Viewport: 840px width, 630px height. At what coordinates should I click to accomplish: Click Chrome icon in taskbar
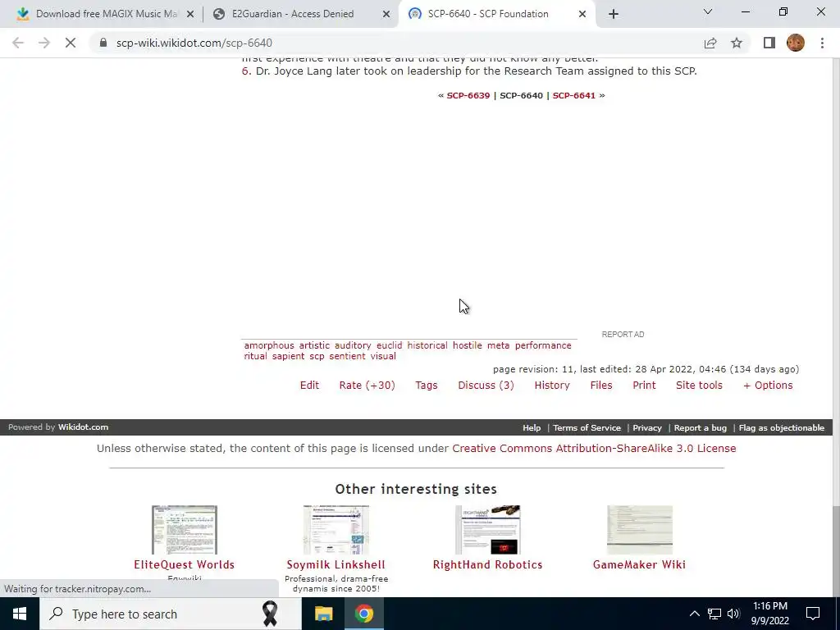[363, 614]
